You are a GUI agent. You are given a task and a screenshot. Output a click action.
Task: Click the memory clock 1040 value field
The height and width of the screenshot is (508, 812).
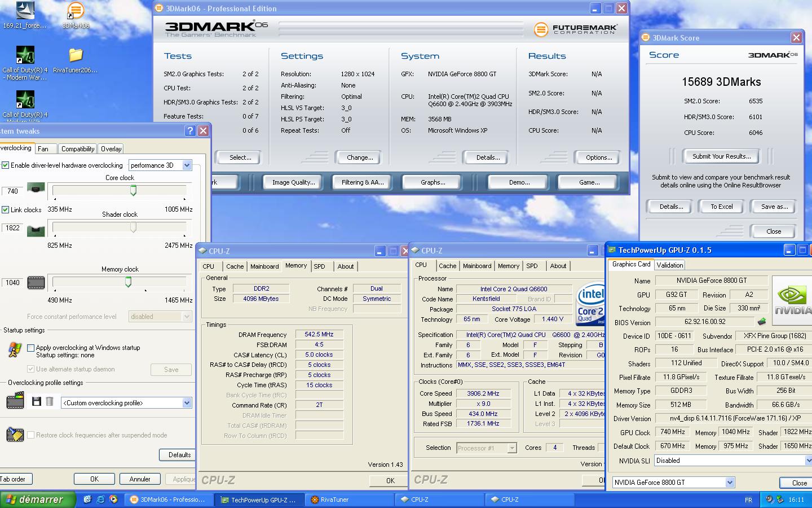tap(12, 283)
